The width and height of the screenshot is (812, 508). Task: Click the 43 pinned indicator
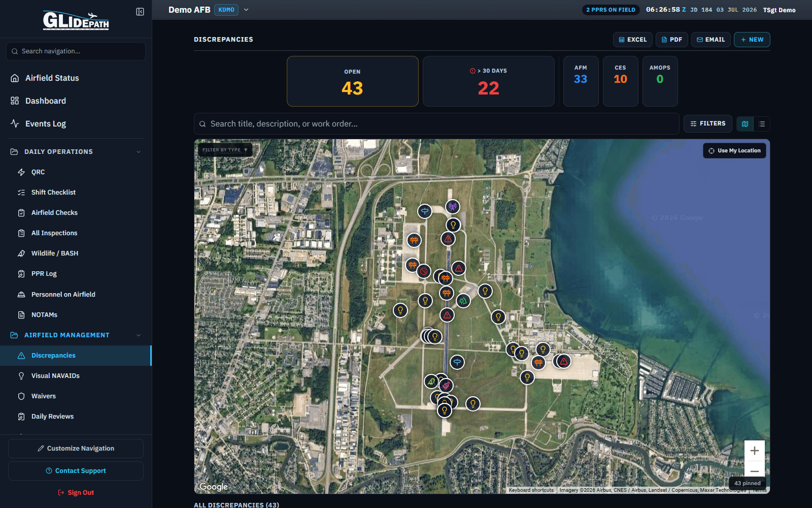(x=748, y=483)
